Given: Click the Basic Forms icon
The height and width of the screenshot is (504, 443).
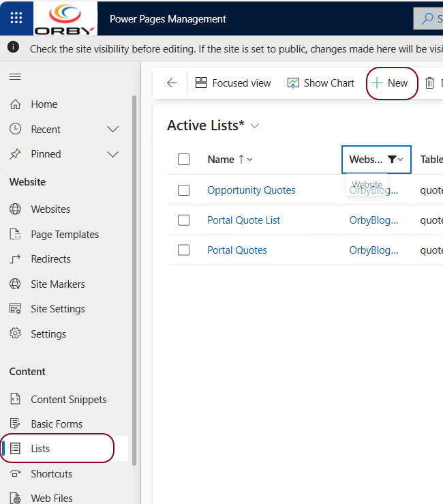Looking at the screenshot, I should (x=15, y=424).
